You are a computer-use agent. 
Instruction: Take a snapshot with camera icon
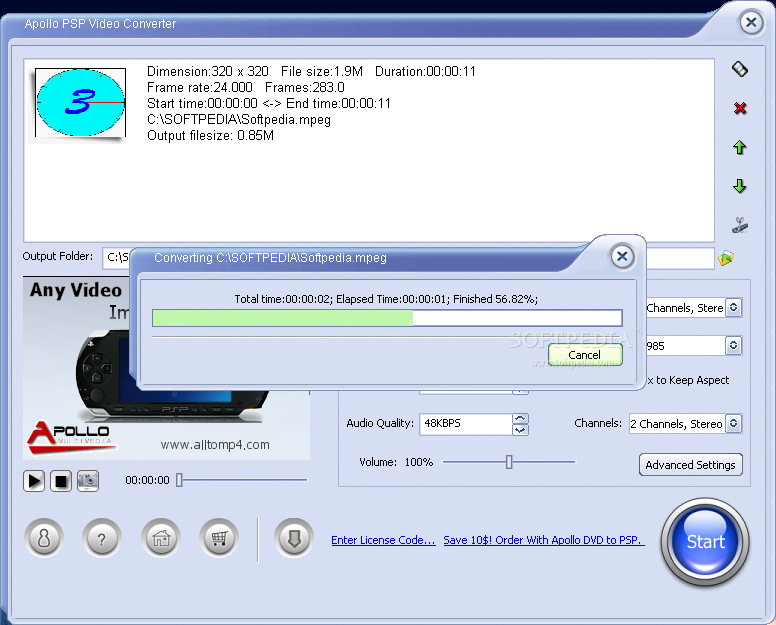point(88,481)
